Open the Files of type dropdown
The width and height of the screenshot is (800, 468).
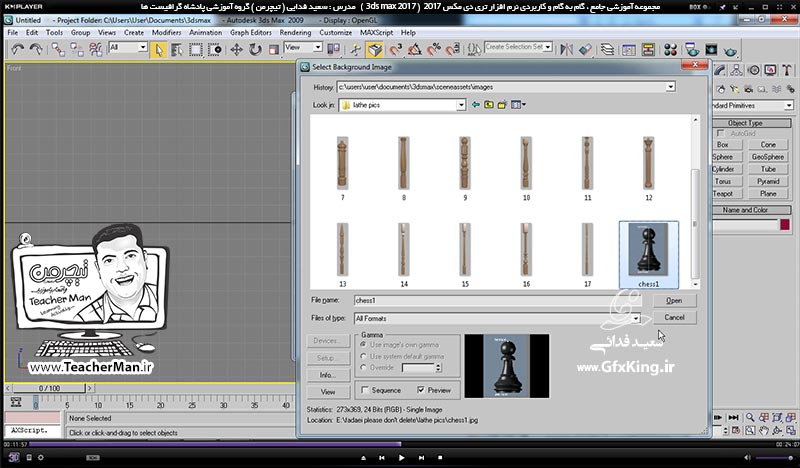[636, 318]
